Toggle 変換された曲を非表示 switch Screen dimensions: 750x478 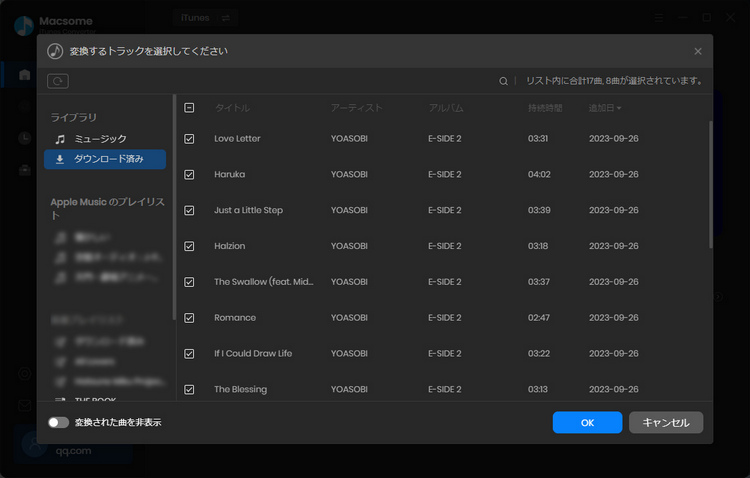click(x=58, y=422)
